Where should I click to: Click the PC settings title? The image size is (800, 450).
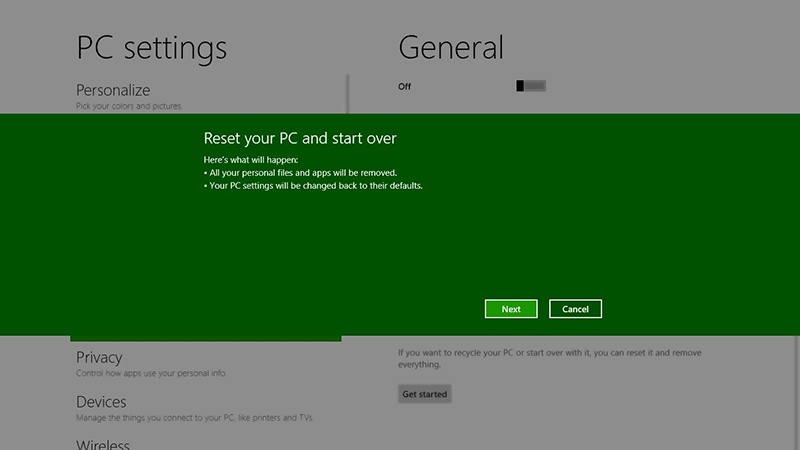[152, 48]
